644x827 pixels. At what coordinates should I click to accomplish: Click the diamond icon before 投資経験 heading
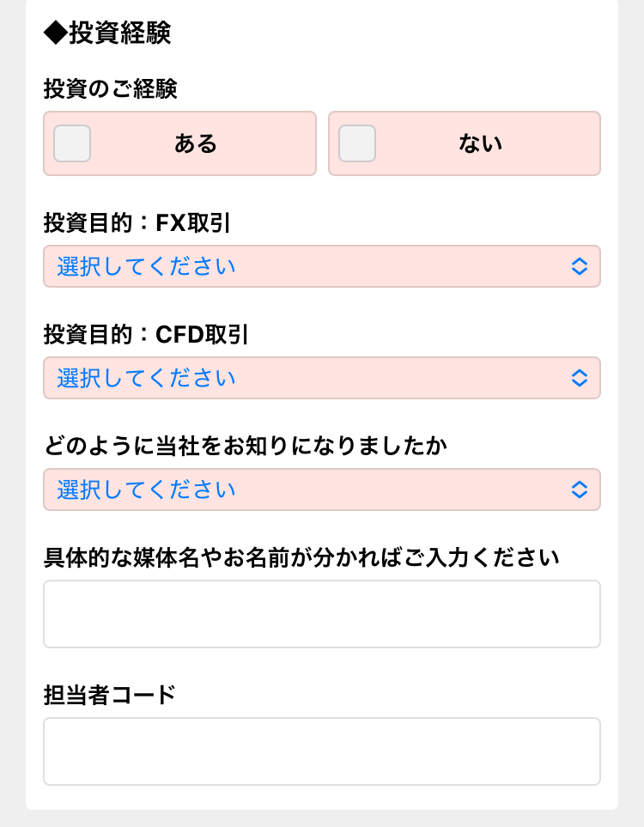click(55, 33)
